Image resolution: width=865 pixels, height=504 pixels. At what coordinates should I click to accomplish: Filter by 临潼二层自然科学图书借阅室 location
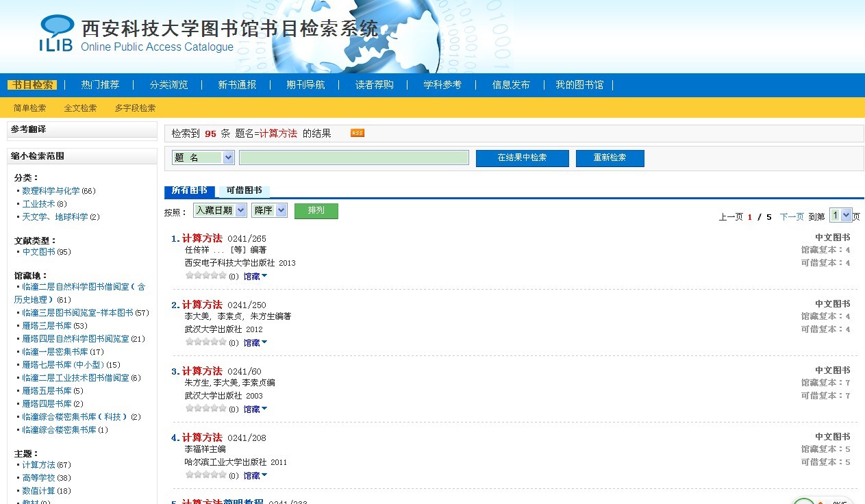pos(79,293)
